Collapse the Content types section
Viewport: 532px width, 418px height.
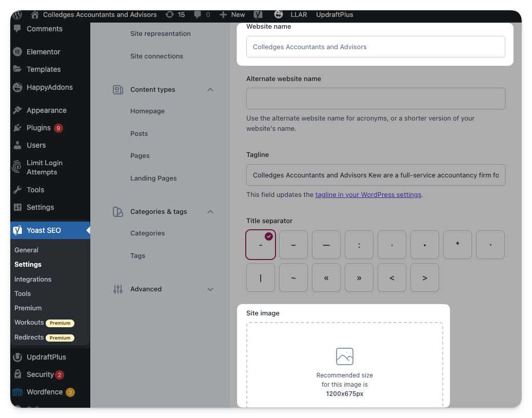click(210, 90)
